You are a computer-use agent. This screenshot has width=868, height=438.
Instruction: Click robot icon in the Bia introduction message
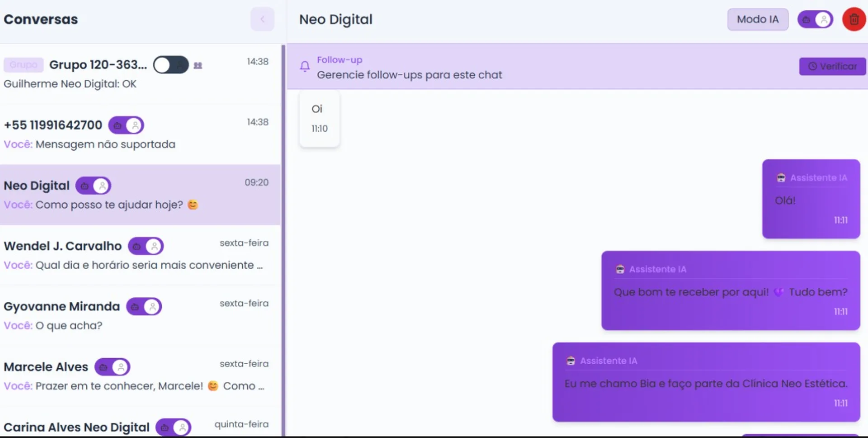pyautogui.click(x=571, y=361)
